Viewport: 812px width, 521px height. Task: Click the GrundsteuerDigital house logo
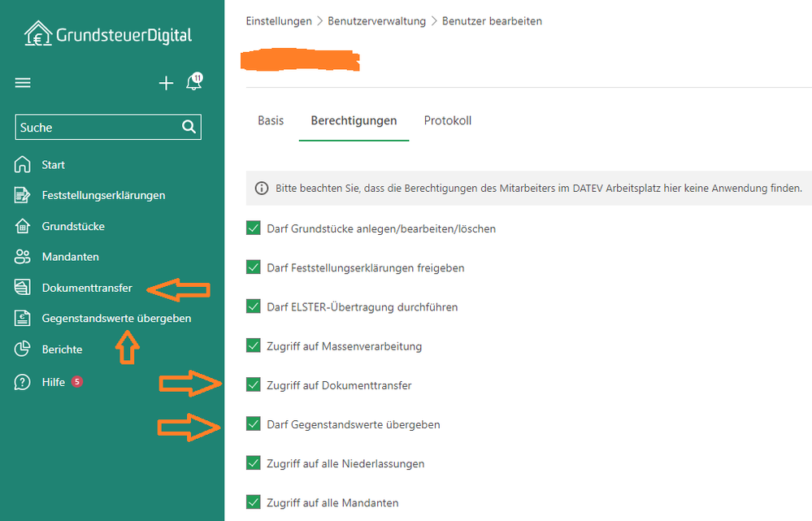37,34
